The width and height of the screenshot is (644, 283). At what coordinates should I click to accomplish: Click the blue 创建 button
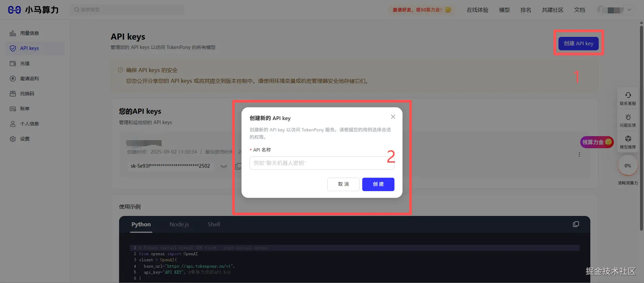[378, 184]
